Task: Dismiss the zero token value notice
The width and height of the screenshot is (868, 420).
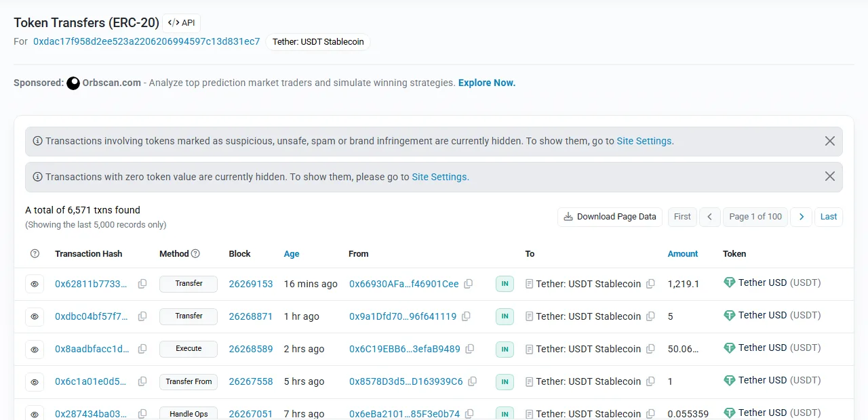Action: coord(829,176)
